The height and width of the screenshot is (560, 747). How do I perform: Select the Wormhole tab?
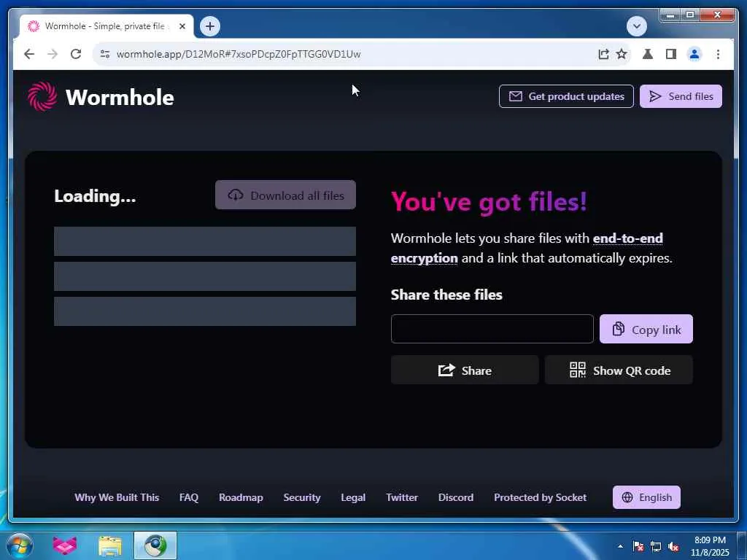point(107,26)
